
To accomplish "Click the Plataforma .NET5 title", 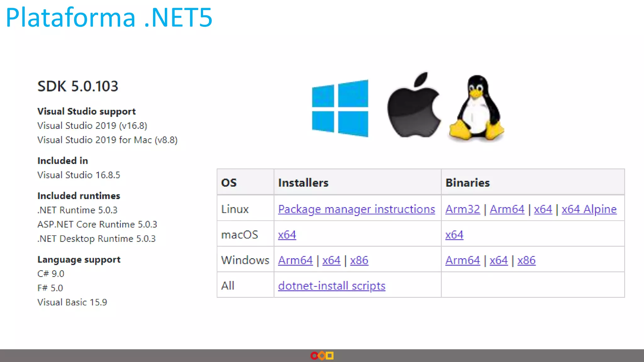I will (109, 18).
